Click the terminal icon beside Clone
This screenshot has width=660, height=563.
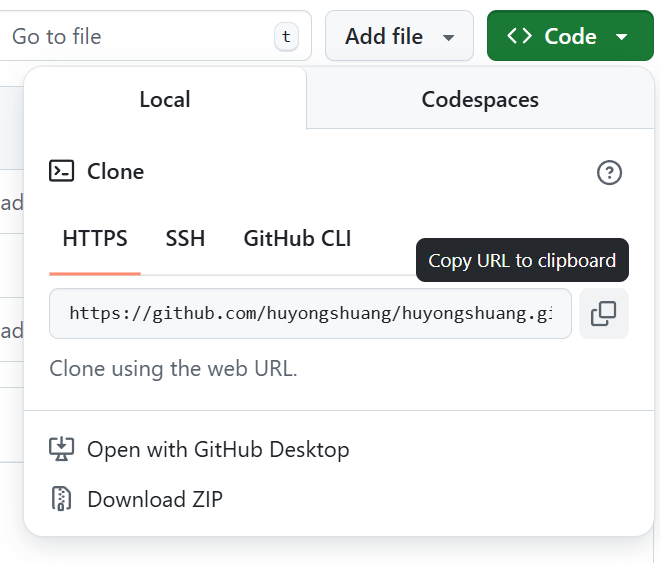(62, 171)
